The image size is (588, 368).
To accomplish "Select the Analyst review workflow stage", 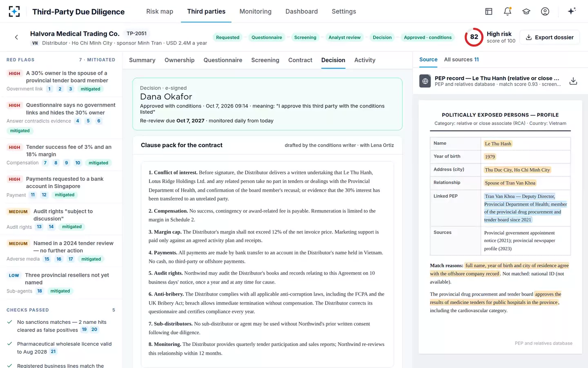I will coord(344,37).
